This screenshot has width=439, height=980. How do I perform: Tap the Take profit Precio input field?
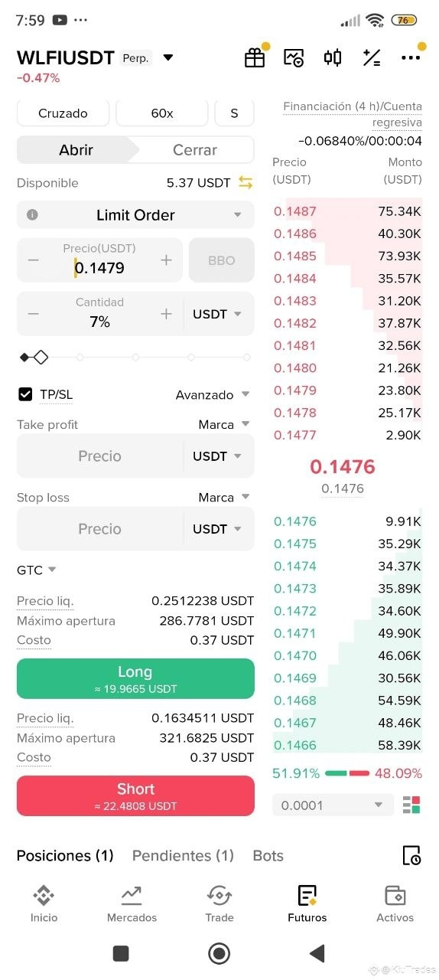coord(100,456)
